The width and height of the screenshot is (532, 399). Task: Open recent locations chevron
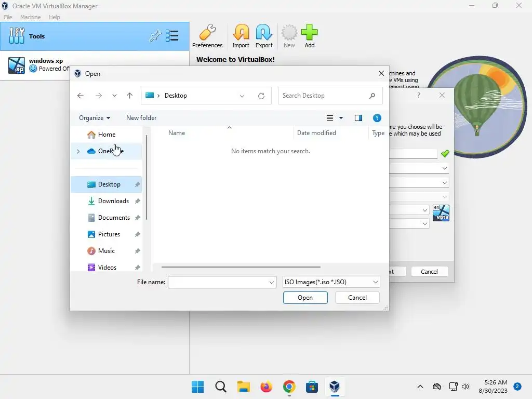[114, 96]
